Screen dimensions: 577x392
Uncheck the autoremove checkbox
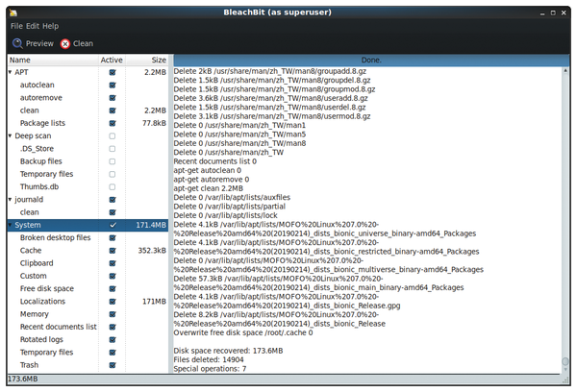coord(113,98)
